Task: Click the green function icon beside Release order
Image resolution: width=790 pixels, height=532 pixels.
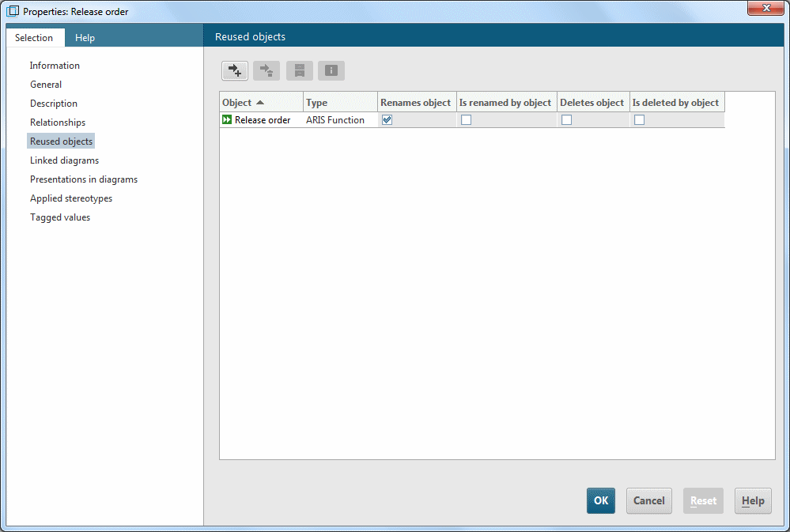Action: click(x=227, y=120)
